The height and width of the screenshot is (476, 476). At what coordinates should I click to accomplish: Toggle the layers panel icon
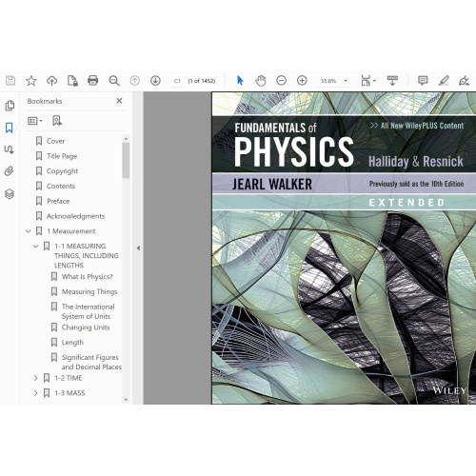tap(10, 193)
